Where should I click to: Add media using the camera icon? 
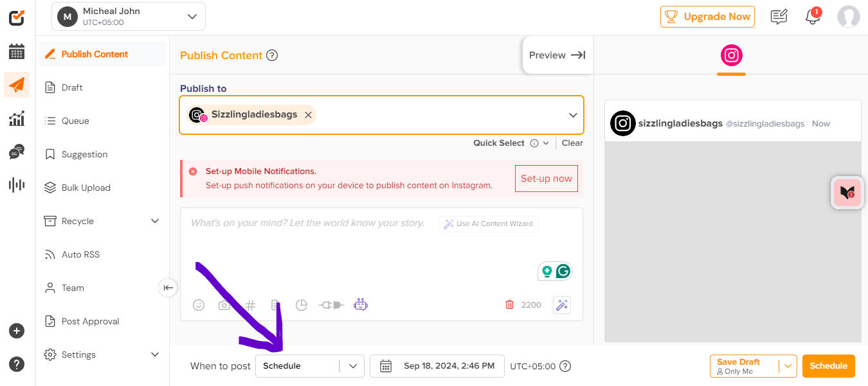click(224, 305)
